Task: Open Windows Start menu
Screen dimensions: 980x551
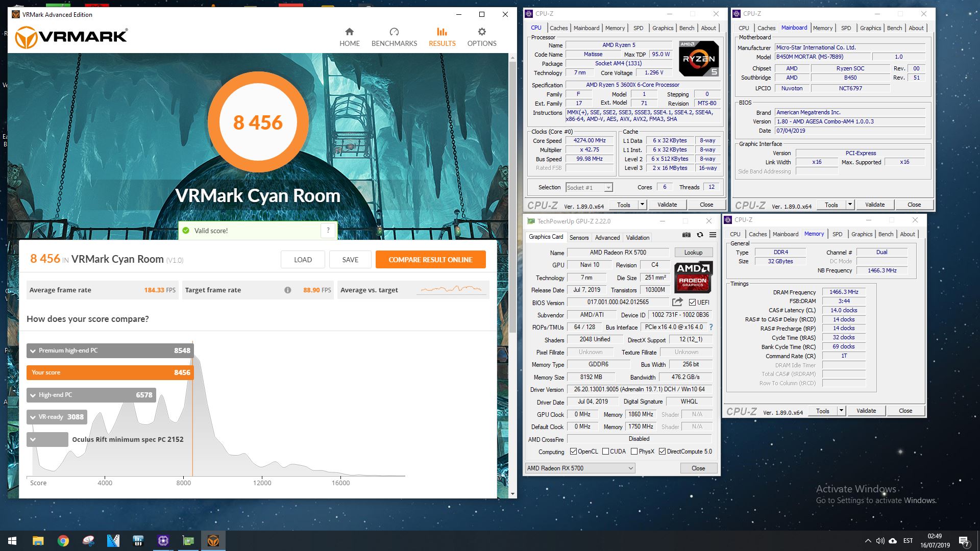Action: pyautogui.click(x=12, y=541)
